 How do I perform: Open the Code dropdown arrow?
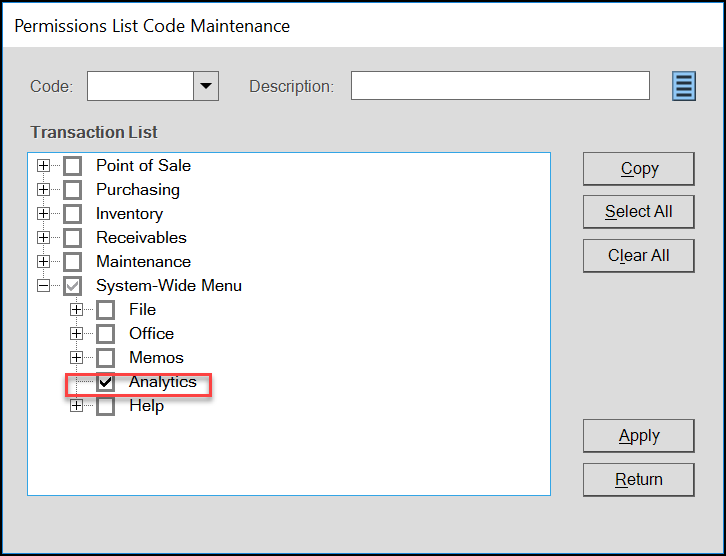(206, 86)
